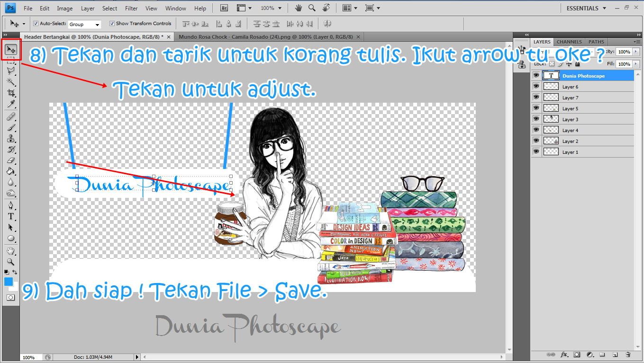
Task: Open the Fill slider arrow
Action: [x=636, y=64]
